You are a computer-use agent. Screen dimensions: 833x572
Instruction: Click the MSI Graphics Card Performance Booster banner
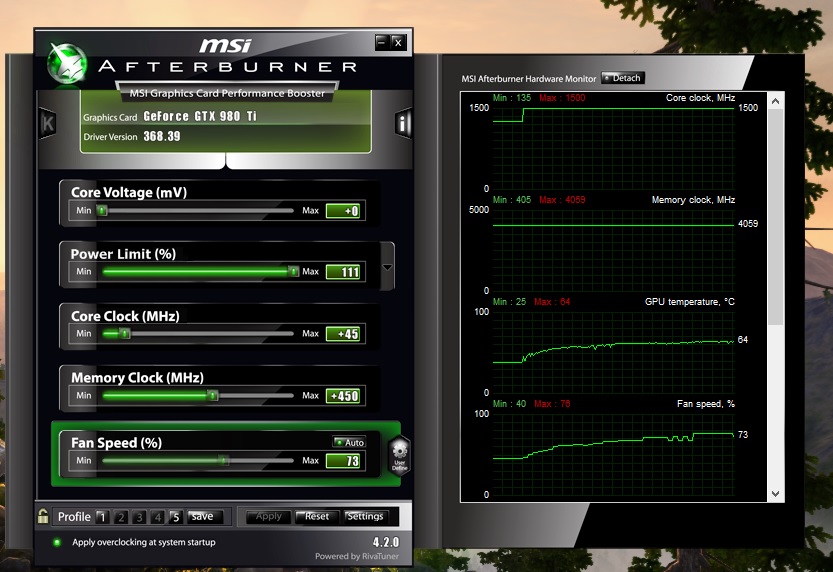(227, 93)
